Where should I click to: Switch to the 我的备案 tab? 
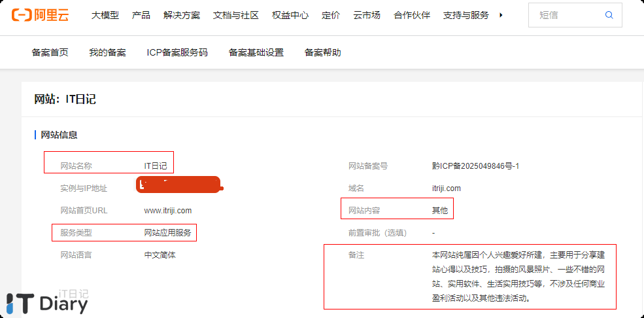(108, 52)
